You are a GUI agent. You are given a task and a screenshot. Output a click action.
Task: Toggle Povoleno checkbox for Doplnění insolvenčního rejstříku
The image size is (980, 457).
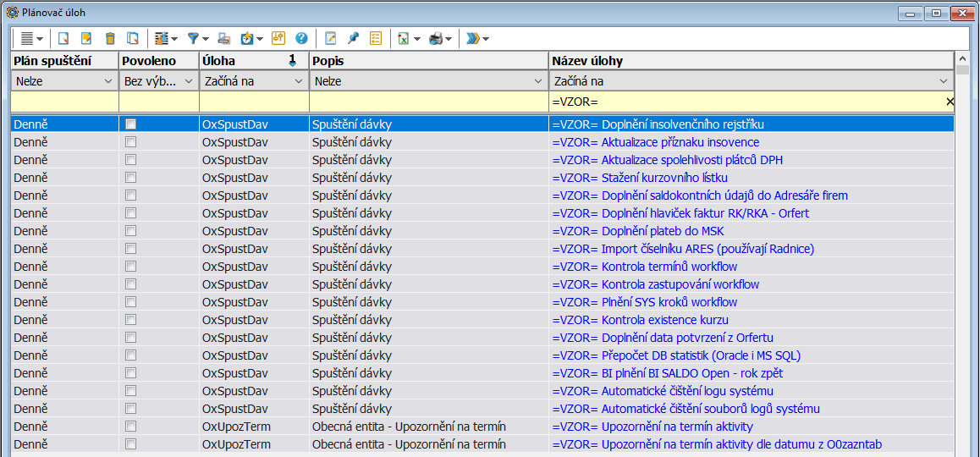130,124
